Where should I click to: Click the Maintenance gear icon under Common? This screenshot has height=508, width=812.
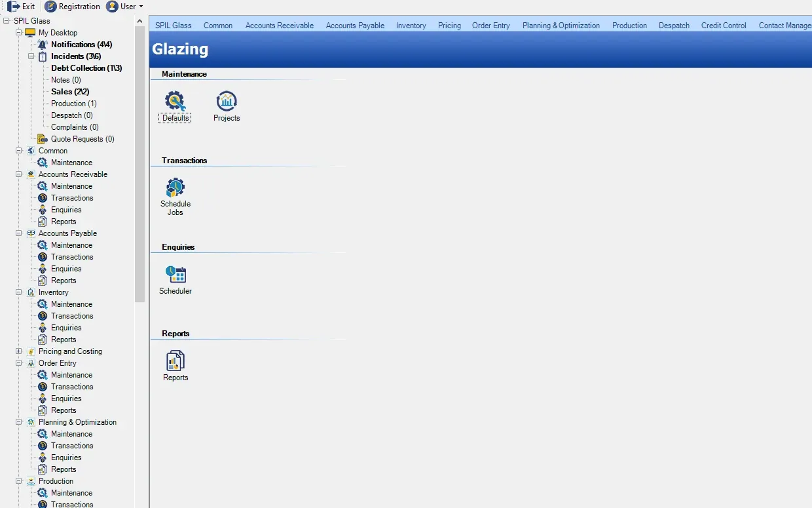43,163
